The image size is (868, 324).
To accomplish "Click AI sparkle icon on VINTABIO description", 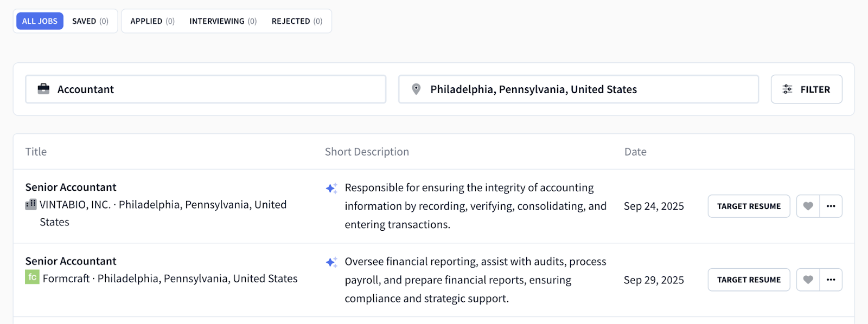I will pos(331,189).
